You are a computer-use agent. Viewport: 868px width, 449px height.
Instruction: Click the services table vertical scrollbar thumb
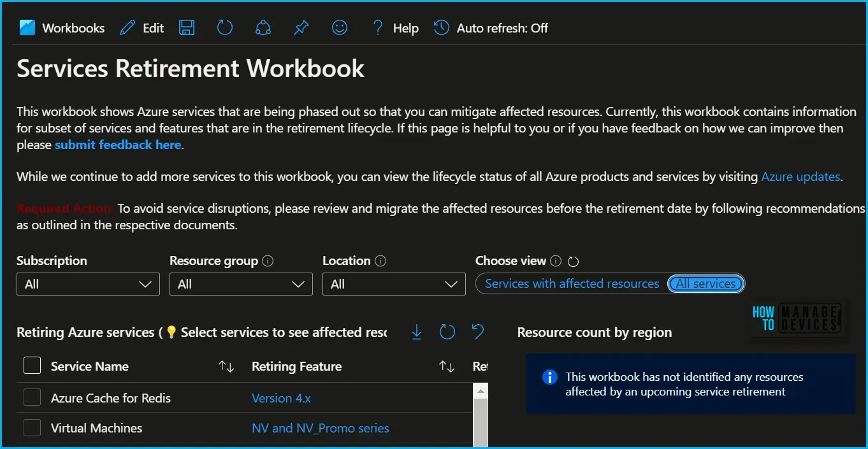(481, 424)
